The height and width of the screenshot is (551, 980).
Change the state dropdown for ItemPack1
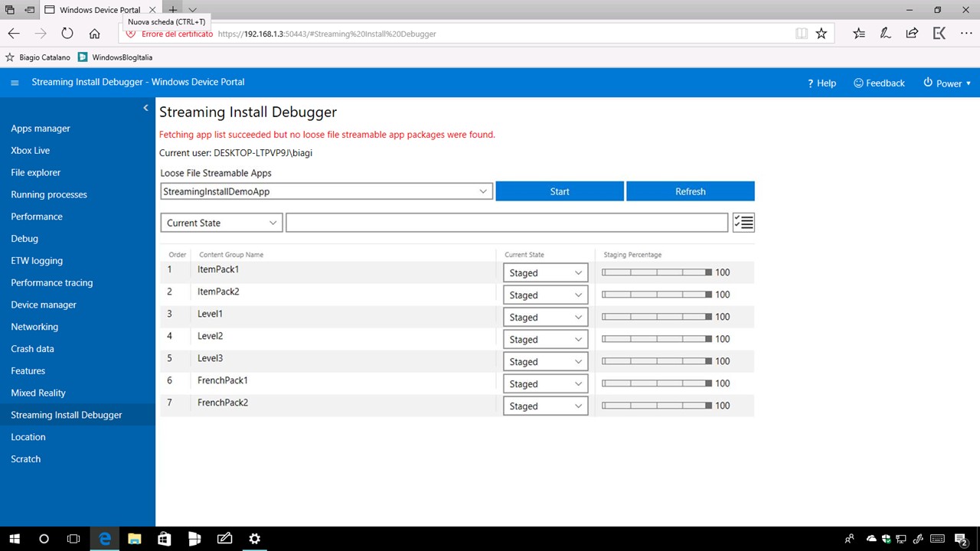[545, 272]
